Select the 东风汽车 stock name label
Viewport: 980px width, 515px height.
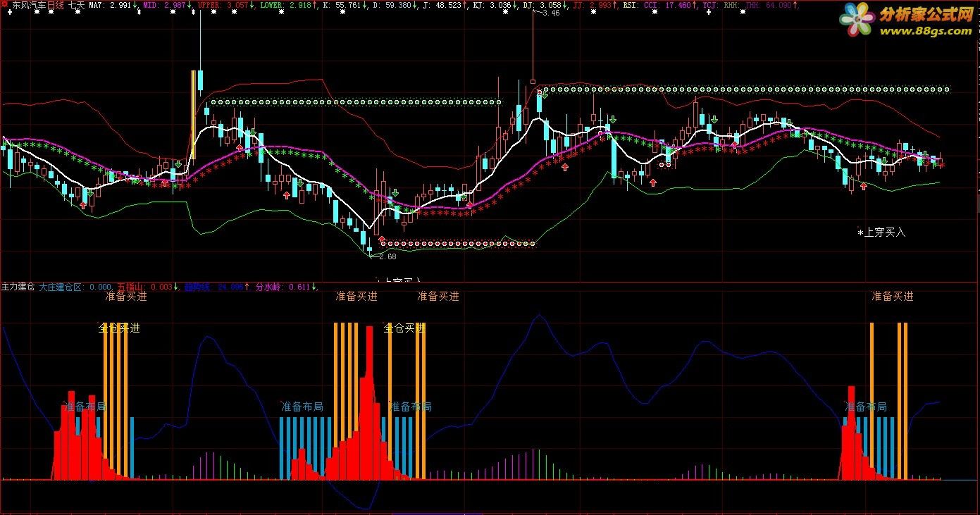(x=29, y=5)
